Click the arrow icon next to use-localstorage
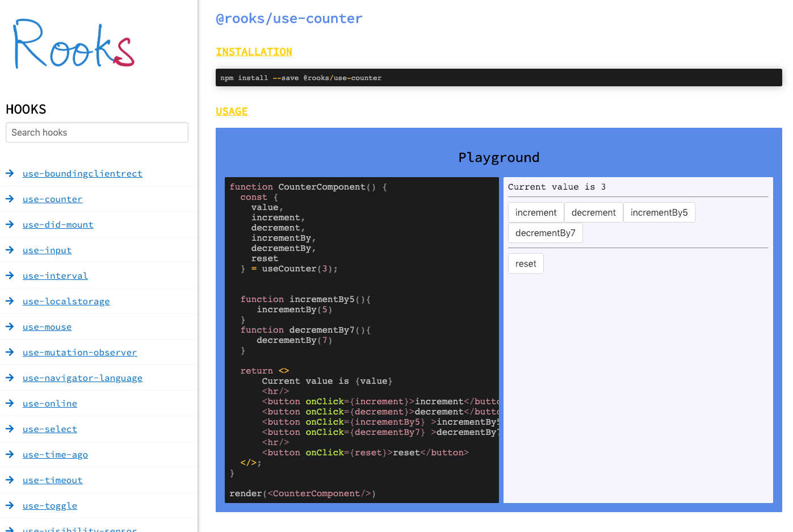Viewport: 793px width, 532px height. pyautogui.click(x=10, y=301)
